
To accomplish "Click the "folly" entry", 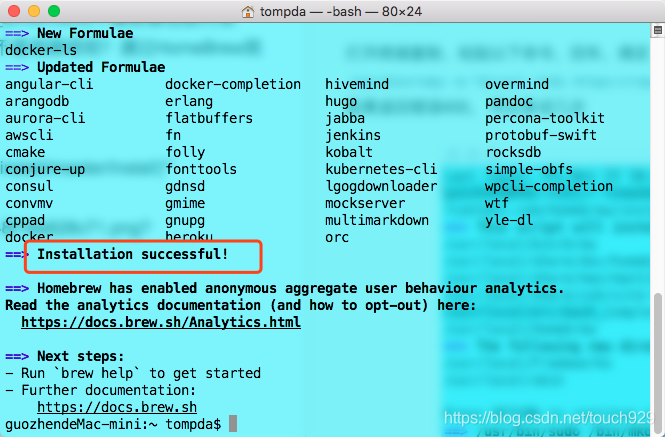I will coord(185,152).
